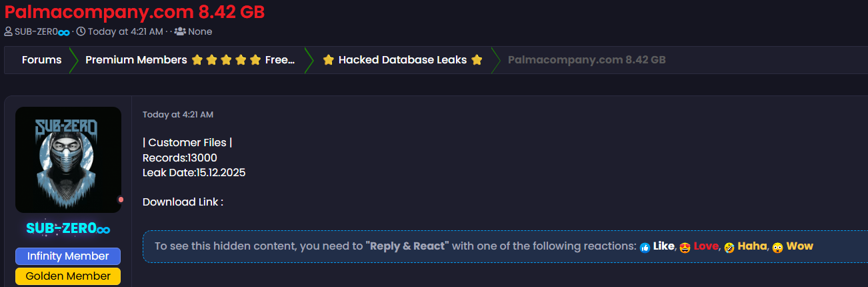868x287 pixels.
Task: Click the Palmacompany.com 8.42 GB thread title
Action: coord(135,11)
